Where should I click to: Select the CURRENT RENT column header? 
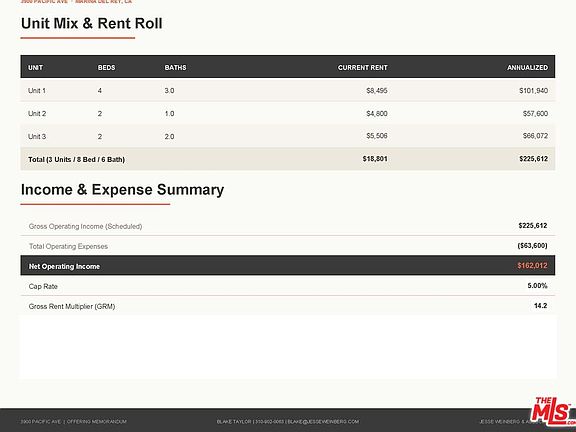pos(362,68)
